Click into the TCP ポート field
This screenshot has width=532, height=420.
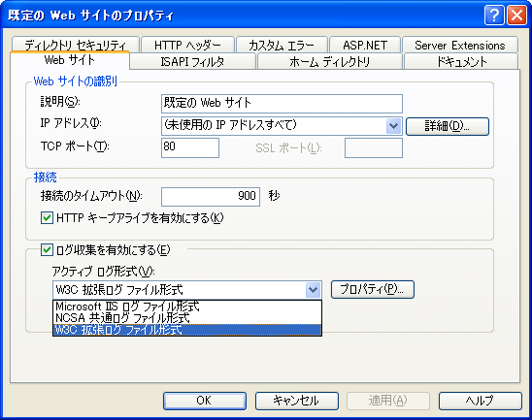coord(190,147)
